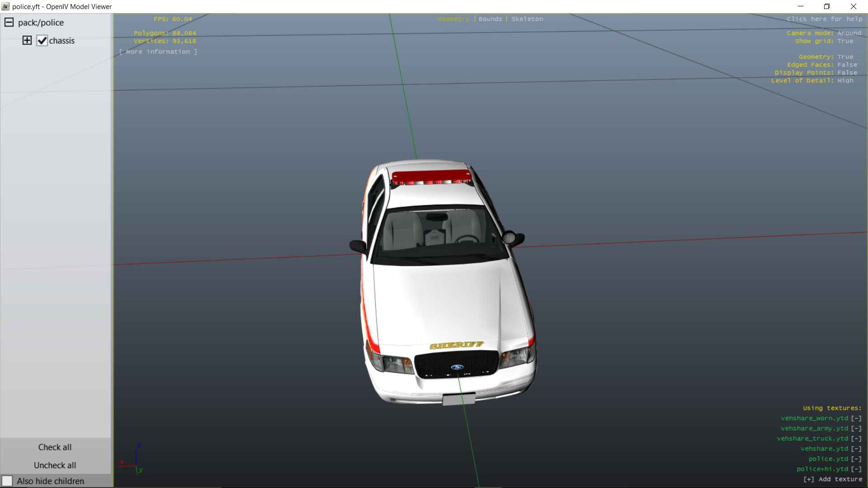Change the Level of Detail value
Viewport: 868px width, 488px height.
[x=845, y=80]
